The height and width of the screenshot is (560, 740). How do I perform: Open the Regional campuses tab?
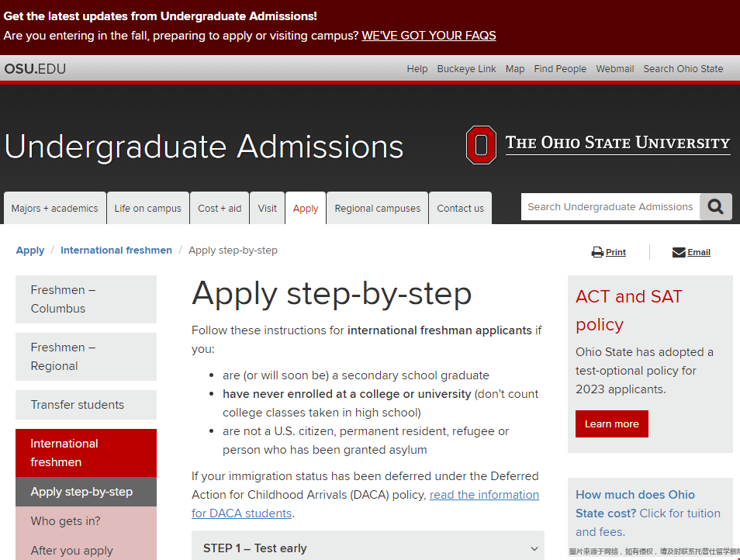coord(378,208)
